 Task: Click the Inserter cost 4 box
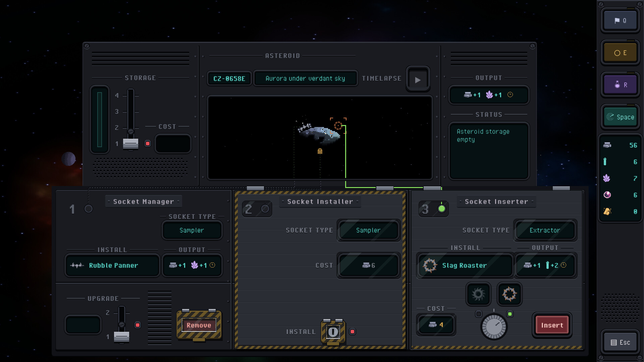(436, 324)
